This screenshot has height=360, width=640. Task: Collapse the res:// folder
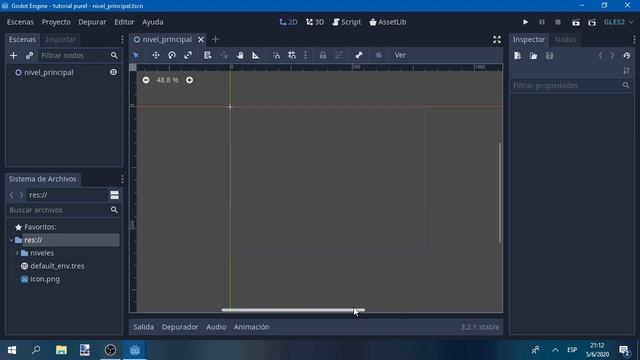point(11,240)
